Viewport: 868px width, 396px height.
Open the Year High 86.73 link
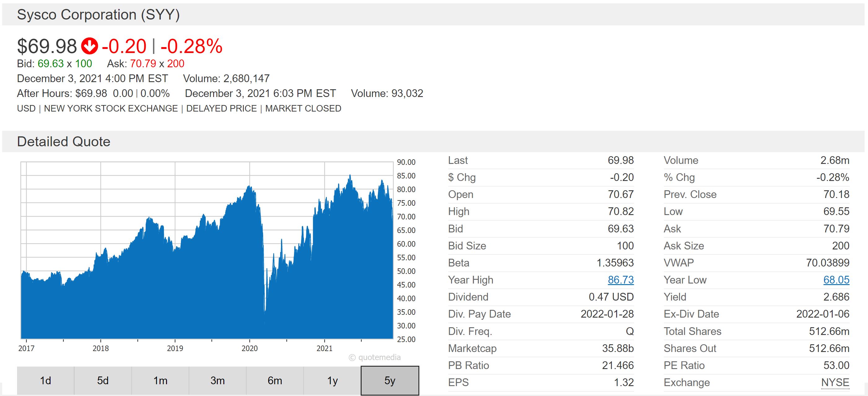tap(621, 280)
